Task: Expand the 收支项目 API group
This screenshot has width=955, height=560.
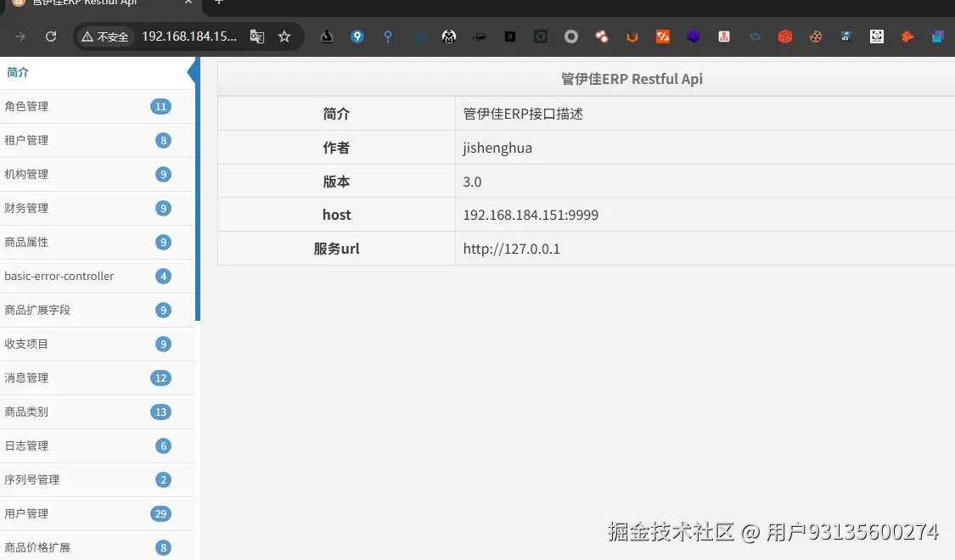Action: click(x=98, y=344)
